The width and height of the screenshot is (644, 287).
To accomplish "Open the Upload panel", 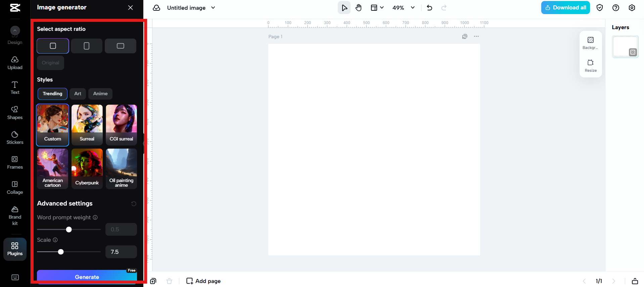I will [x=15, y=63].
